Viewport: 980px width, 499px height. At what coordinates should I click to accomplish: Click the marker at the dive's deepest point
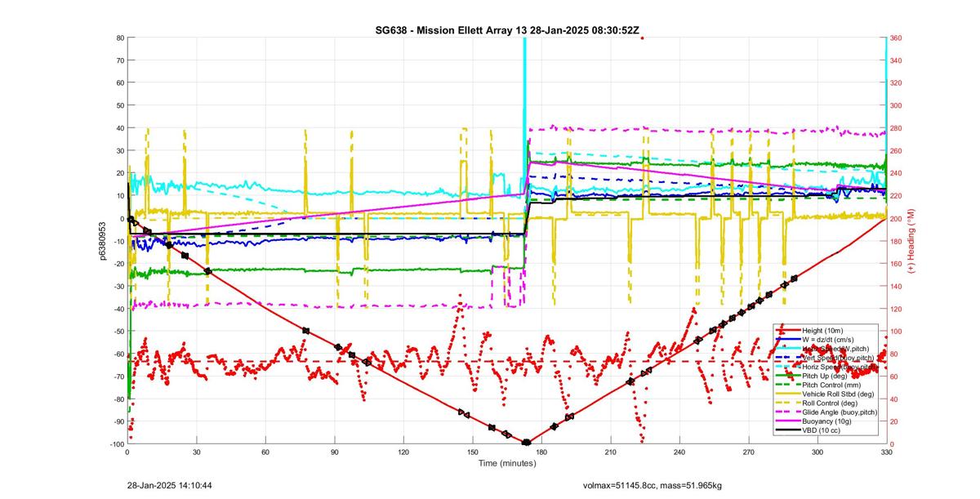(x=527, y=443)
